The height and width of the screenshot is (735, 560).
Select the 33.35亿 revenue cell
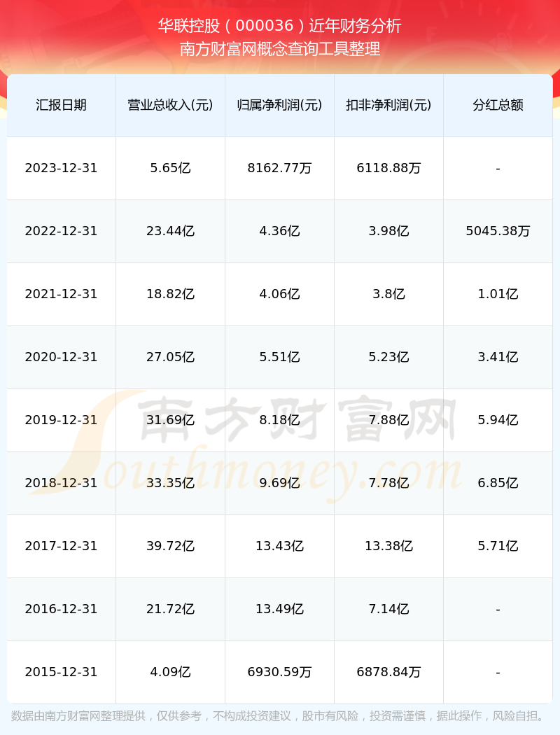(x=171, y=483)
